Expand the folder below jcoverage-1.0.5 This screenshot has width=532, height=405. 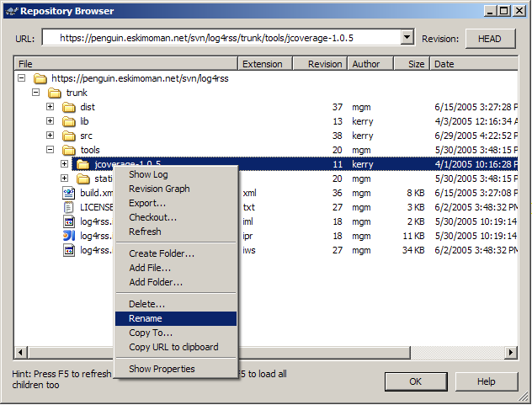[x=64, y=178]
